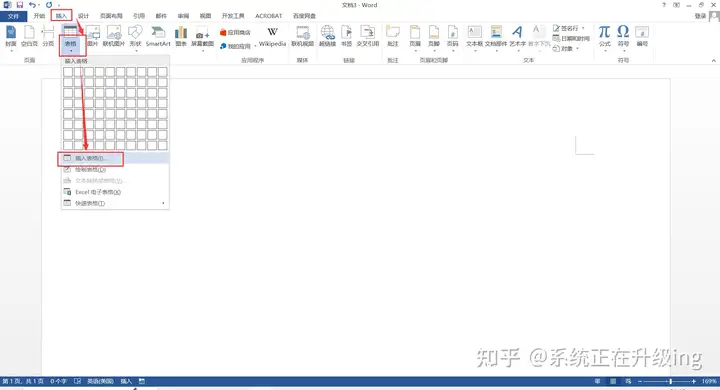The height and width of the screenshot is (390, 720).
Task: Click the SmartArt icon in the ribbon
Action: (x=158, y=33)
